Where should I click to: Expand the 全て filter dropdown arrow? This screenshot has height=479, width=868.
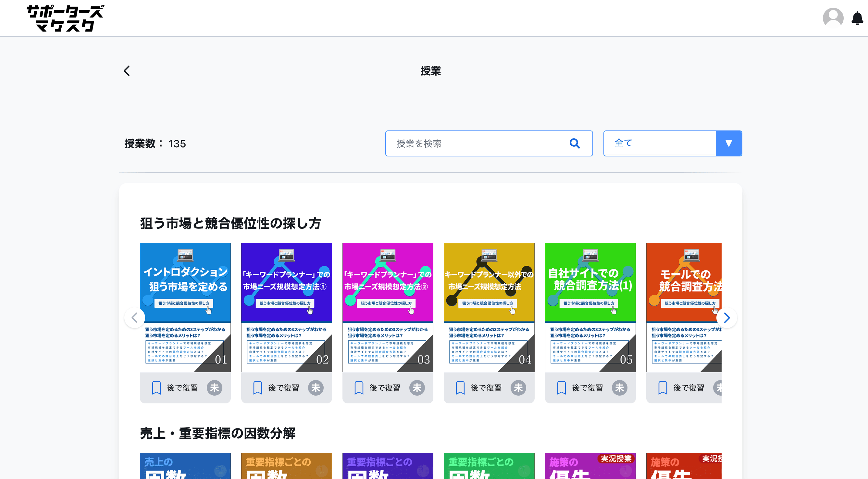(728, 143)
